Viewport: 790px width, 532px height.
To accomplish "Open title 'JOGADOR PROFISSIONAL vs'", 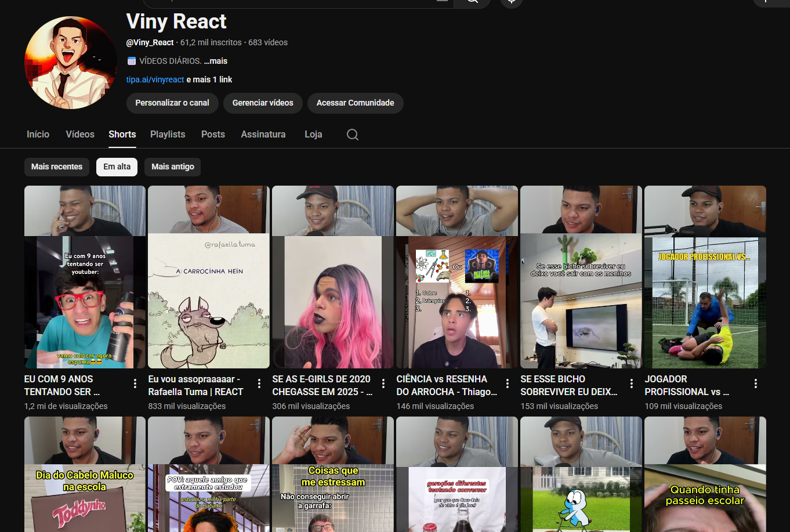I will 687,385.
